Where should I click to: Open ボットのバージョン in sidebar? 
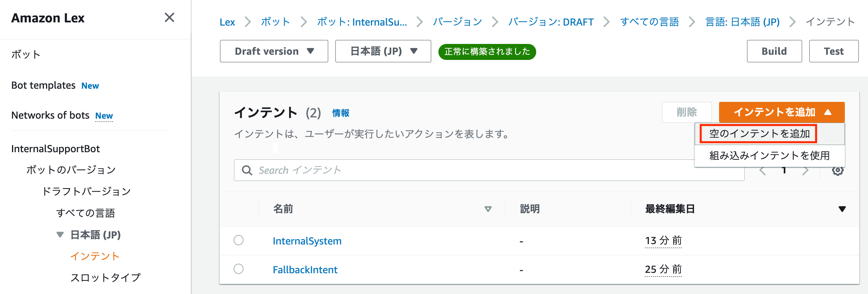coord(71,170)
